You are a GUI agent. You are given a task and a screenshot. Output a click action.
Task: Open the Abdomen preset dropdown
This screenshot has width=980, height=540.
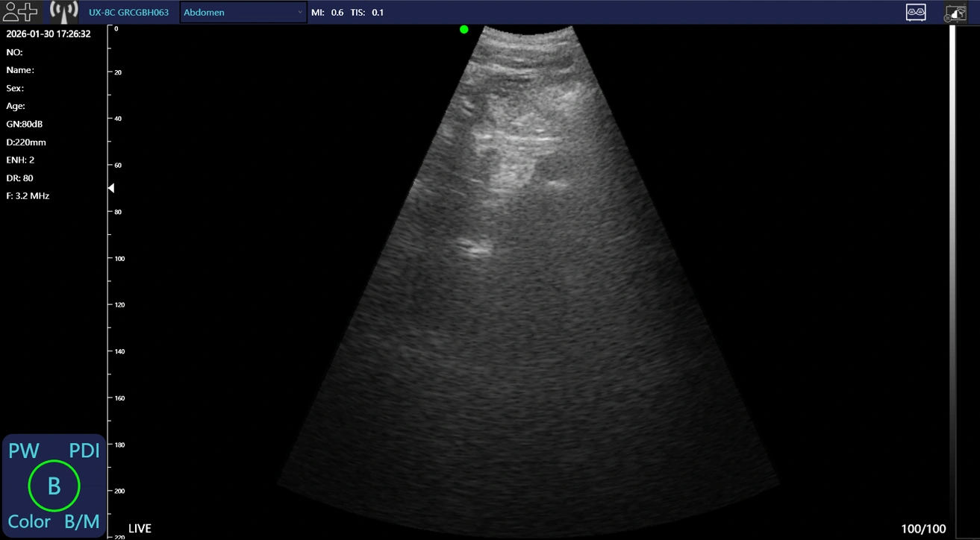coord(243,12)
